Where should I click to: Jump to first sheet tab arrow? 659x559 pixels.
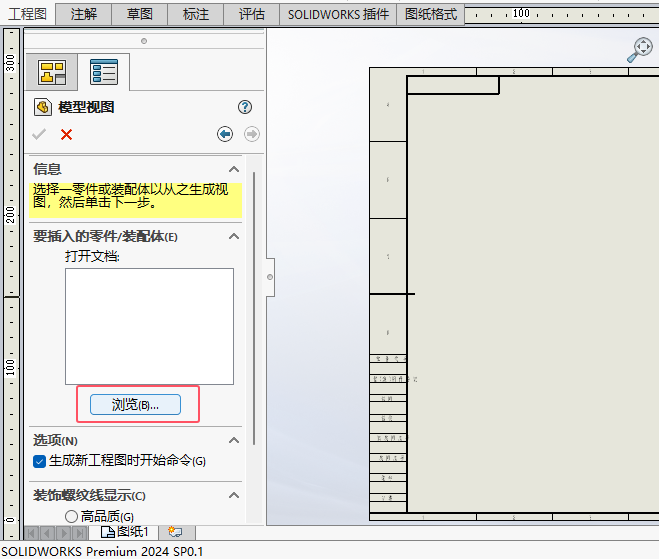pos(31,533)
